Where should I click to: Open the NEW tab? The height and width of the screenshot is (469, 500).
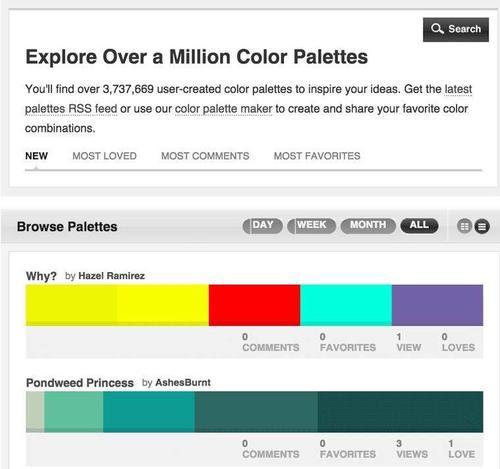click(x=36, y=156)
